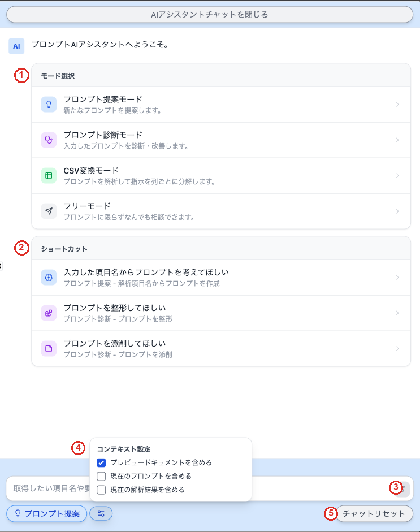Viewport: 420px width, 532px height.
Task: Click the paper plane icon for フリーモード
Action: pos(49,211)
